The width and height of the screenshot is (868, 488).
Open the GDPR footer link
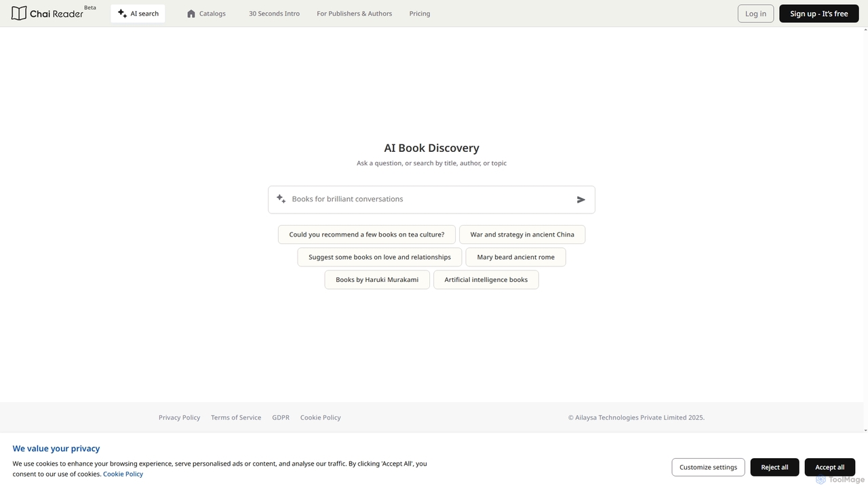pyautogui.click(x=281, y=418)
